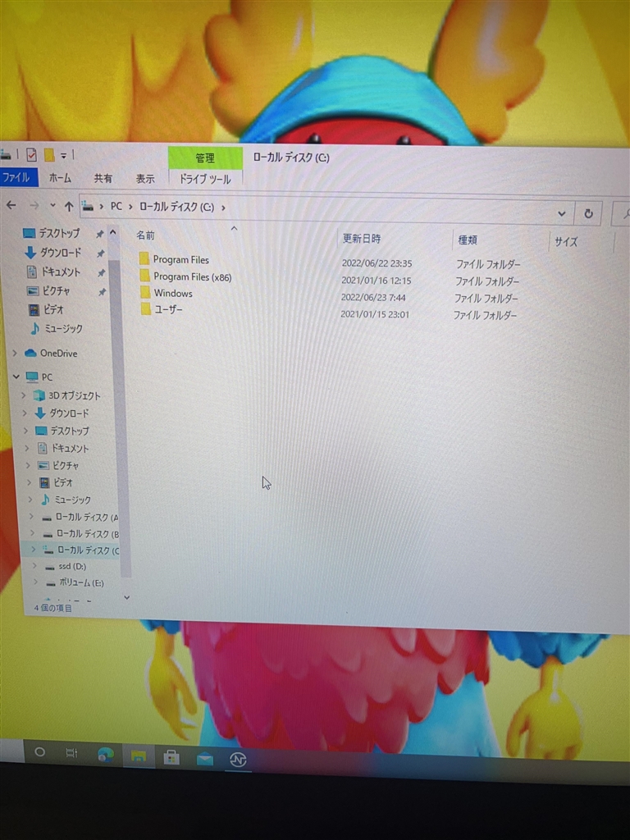This screenshot has height=840, width=630.
Task: Open Microsoft Store from taskbar
Action: [171, 757]
